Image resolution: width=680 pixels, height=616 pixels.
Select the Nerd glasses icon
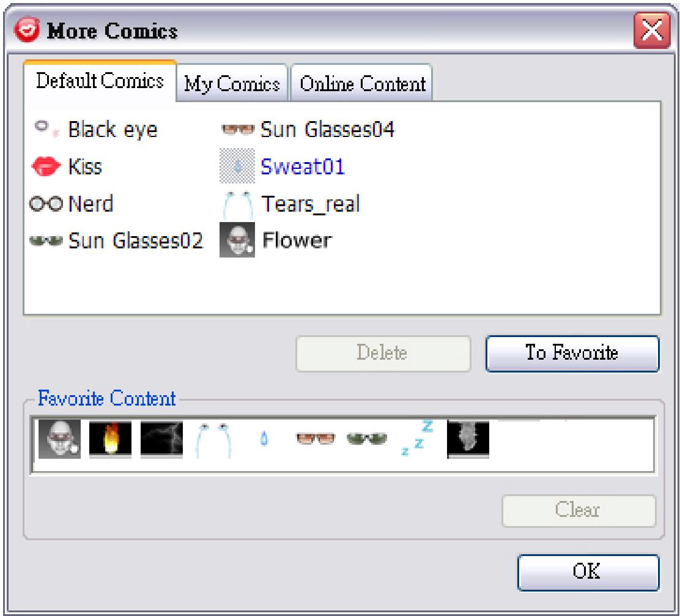coord(46,204)
